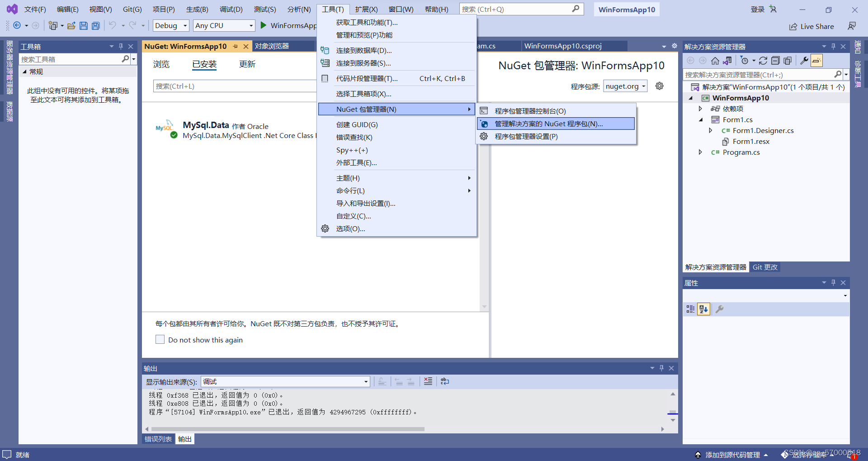Click the toolbox search magnifier icon
Image resolution: width=868 pixels, height=461 pixels.
[125, 59]
